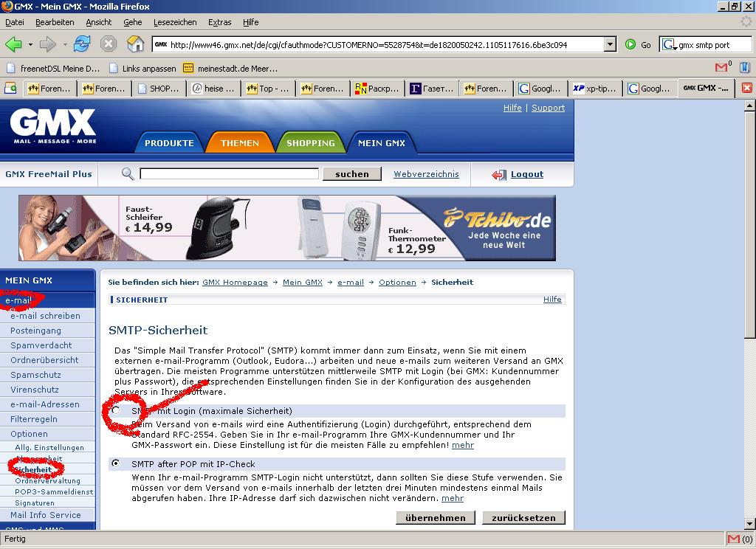Click the Forward arrow button
This screenshot has height=549, width=756.
pos(48,45)
